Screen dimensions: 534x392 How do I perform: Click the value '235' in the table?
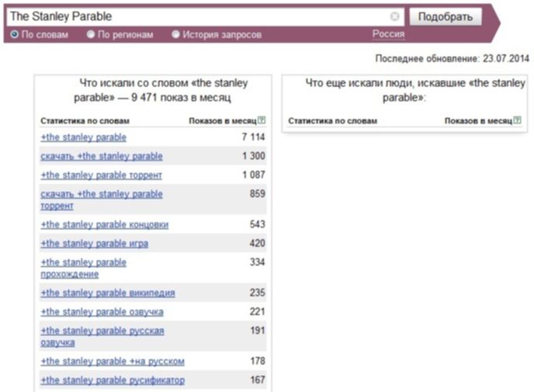[258, 293]
